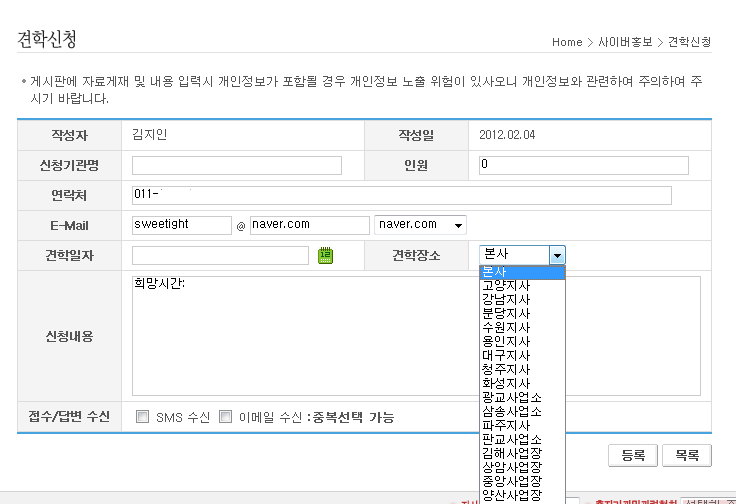Open 견학신청 breadcrumb link
The width and height of the screenshot is (736, 504).
[690, 42]
